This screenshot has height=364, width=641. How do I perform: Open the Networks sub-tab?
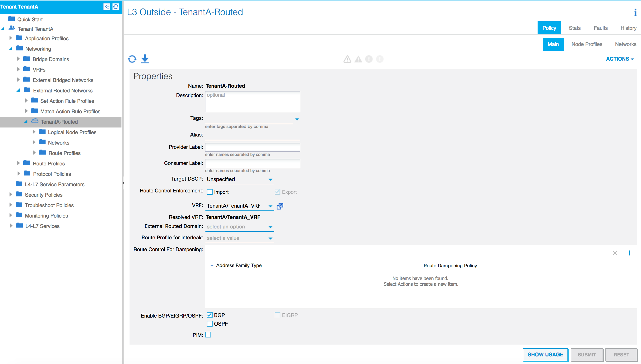[626, 44]
